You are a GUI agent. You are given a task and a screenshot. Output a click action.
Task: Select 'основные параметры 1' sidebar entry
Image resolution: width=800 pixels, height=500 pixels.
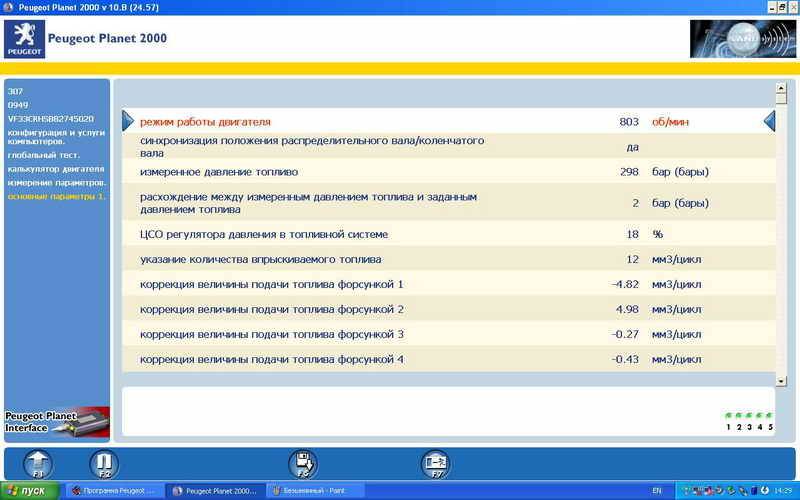56,196
